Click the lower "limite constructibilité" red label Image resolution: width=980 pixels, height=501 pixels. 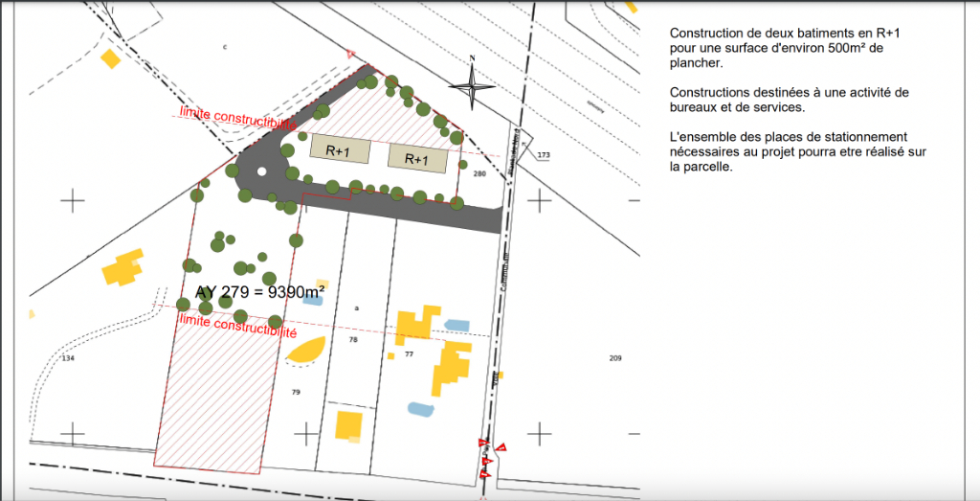pyautogui.click(x=238, y=327)
